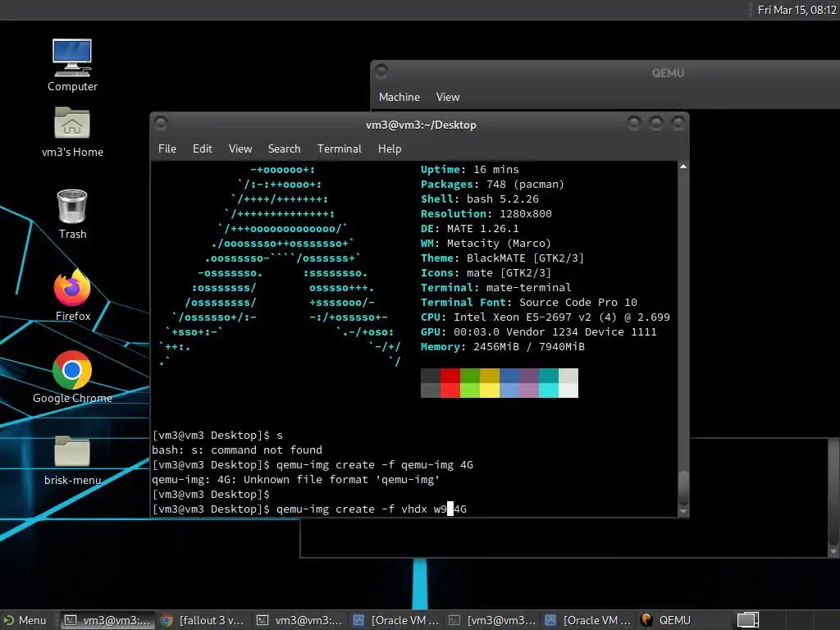Open the terminal Search menu
The width and height of the screenshot is (840, 630).
click(x=284, y=149)
